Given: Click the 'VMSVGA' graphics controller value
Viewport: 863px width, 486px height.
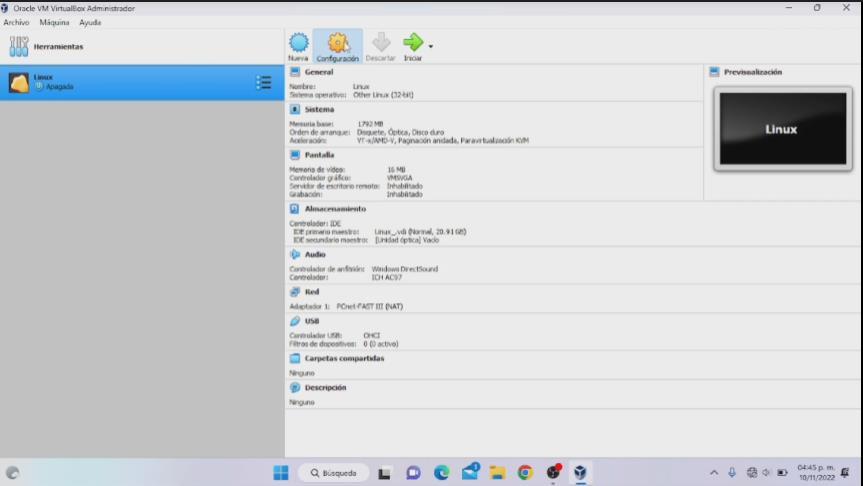Looking at the screenshot, I should pos(399,178).
